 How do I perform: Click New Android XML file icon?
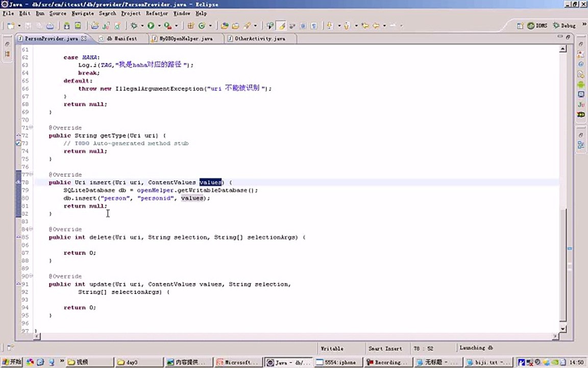click(117, 26)
